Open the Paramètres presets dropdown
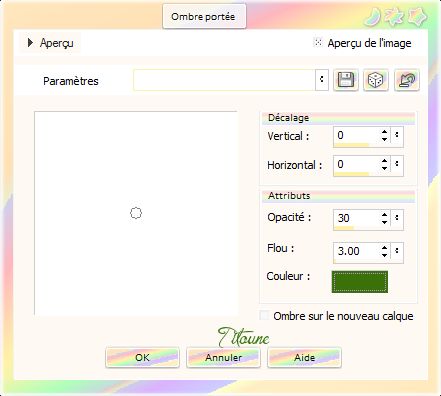This screenshot has width=441, height=396. tap(322, 80)
